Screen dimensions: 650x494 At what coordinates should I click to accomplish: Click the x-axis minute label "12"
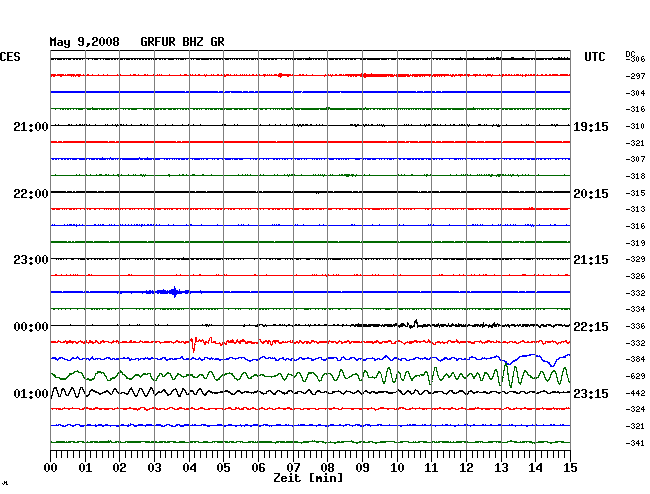[x=466, y=468]
